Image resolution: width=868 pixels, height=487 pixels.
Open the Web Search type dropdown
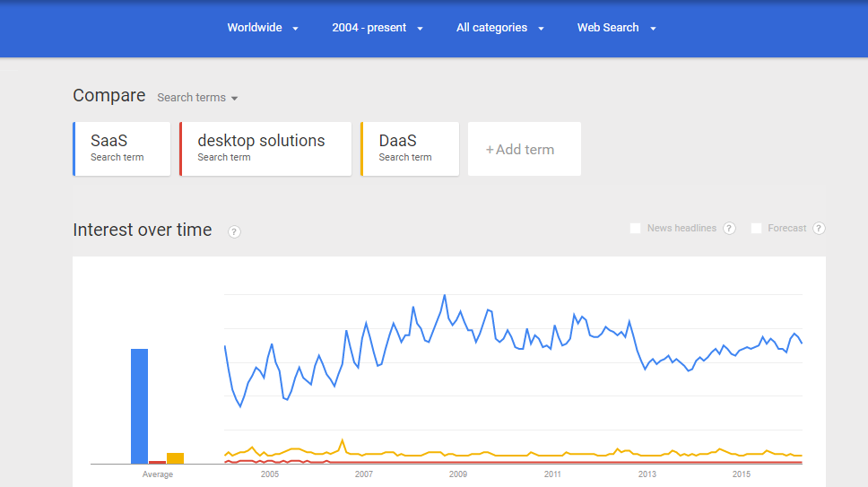[616, 28]
